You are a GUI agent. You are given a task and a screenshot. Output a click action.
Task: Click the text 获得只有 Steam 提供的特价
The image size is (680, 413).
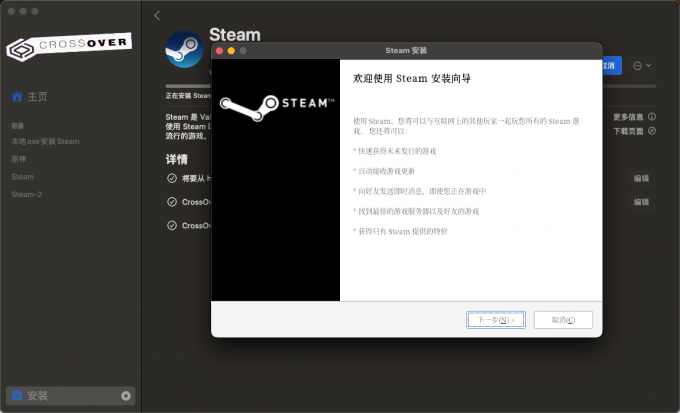click(x=403, y=231)
